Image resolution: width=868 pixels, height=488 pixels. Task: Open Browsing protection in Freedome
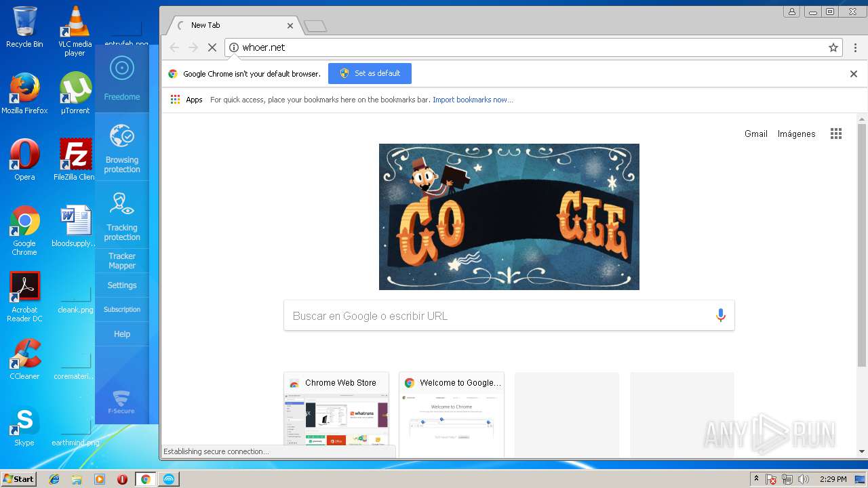122,148
